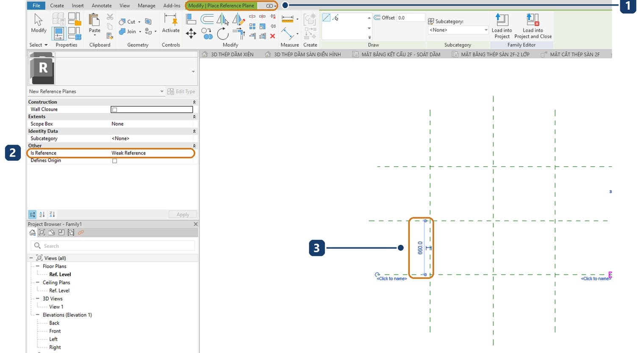Select the Mirror Draw Axis tool
Screen dimensions: 644x353
pyautogui.click(x=239, y=19)
